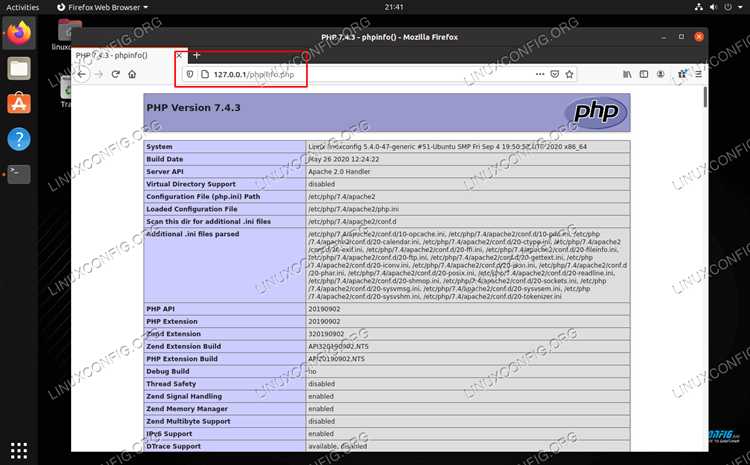This screenshot has width=750, height=465.
Task: Maximize the Firefox window
Action: click(681, 37)
